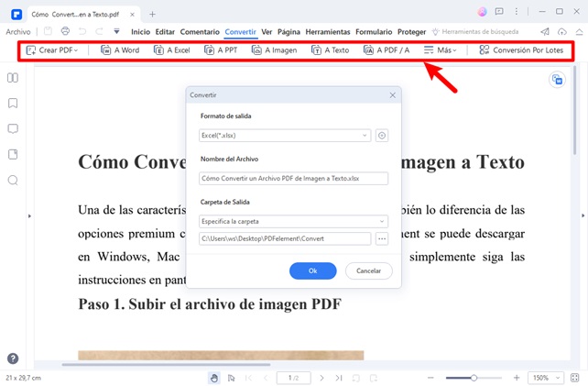Open the search panel icon in sidebar
588x386 pixels.
click(x=13, y=181)
